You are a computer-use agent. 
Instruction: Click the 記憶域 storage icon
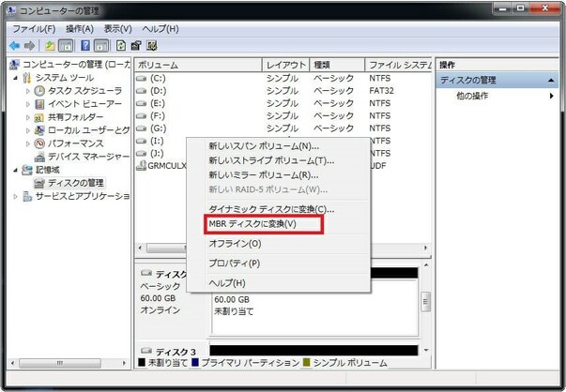pyautogui.click(x=27, y=170)
